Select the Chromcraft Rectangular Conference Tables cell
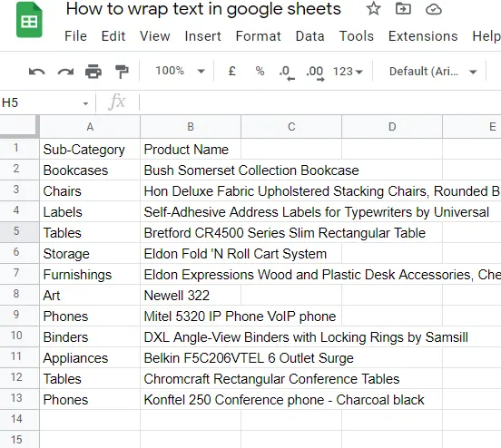 point(191,378)
